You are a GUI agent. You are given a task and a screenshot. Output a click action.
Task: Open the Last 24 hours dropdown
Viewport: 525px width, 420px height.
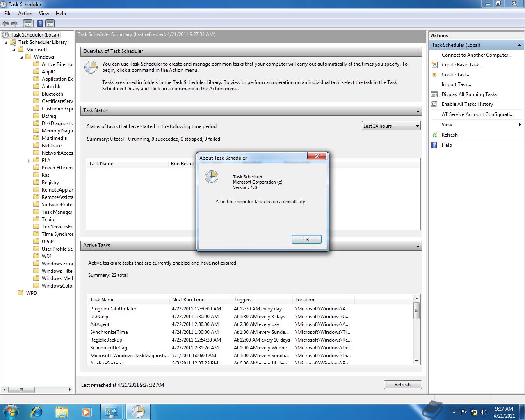[391, 126]
